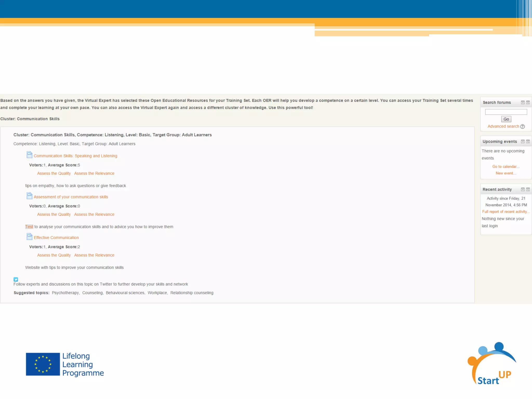Dock the Recent activity block

[x=528, y=190]
